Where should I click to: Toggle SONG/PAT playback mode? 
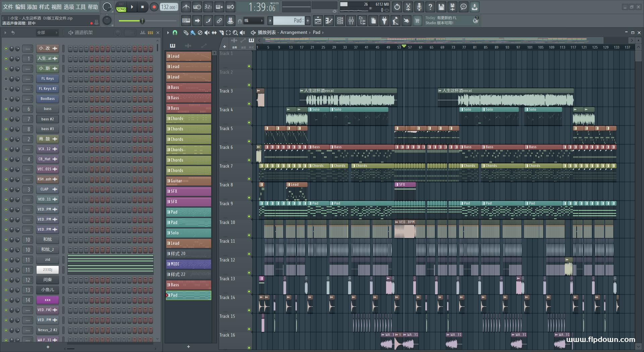121,7
